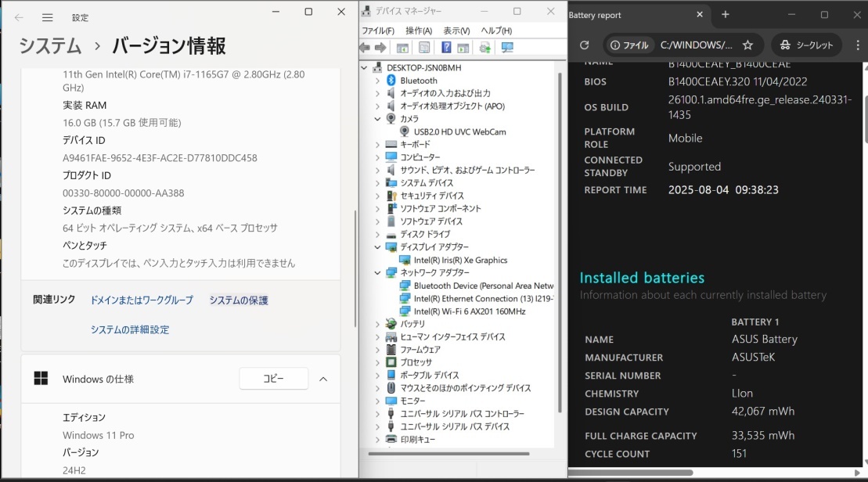
Task: Click the update driver icon in Device Manager toolbar
Action: tap(485, 48)
